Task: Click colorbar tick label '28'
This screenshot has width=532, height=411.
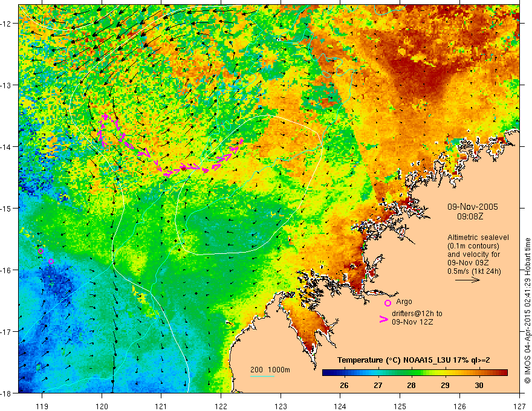Action: (x=412, y=386)
